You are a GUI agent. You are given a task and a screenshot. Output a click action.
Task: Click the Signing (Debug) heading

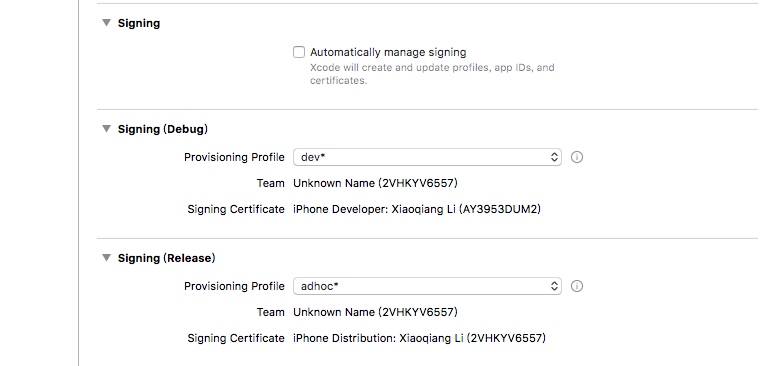pos(163,129)
